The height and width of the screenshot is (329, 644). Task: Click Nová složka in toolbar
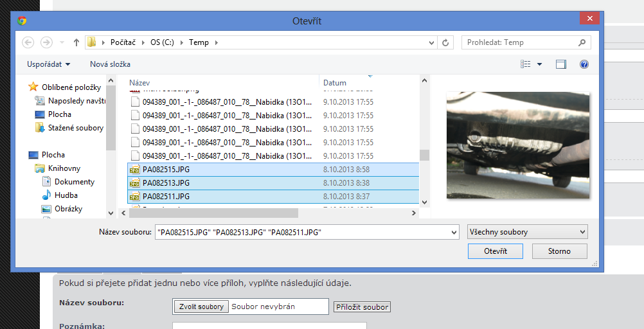click(x=110, y=64)
